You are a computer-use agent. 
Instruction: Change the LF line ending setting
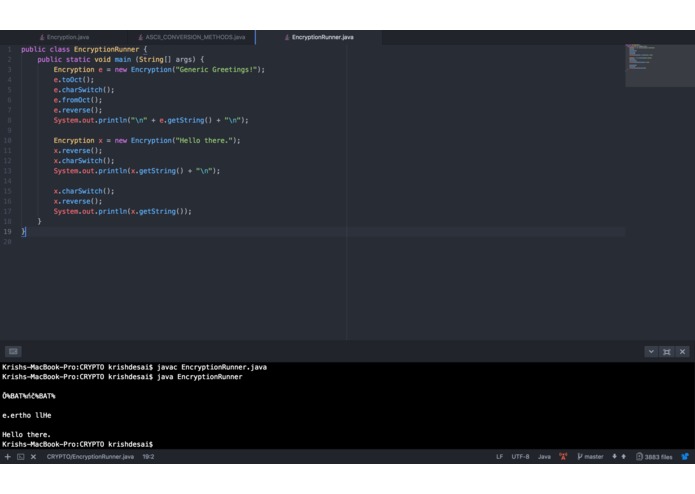click(x=499, y=456)
